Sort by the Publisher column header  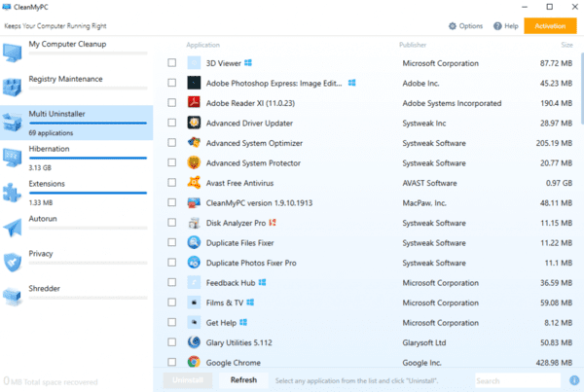coord(413,45)
